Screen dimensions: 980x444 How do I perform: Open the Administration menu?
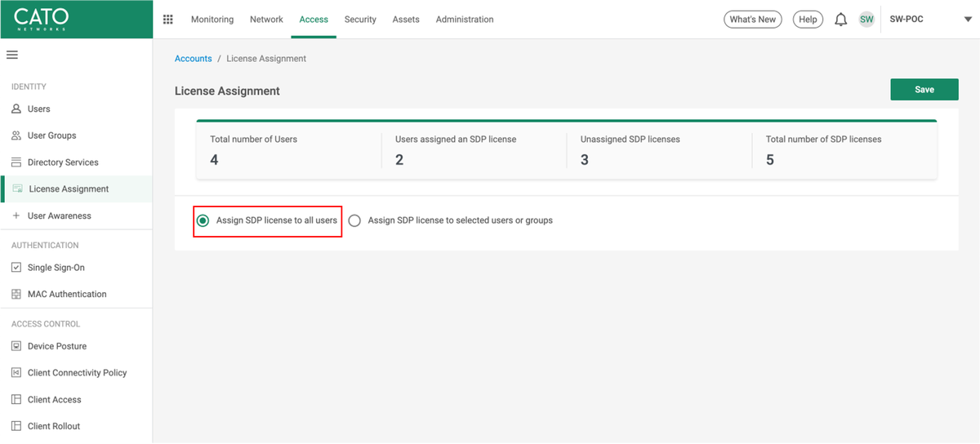click(465, 20)
